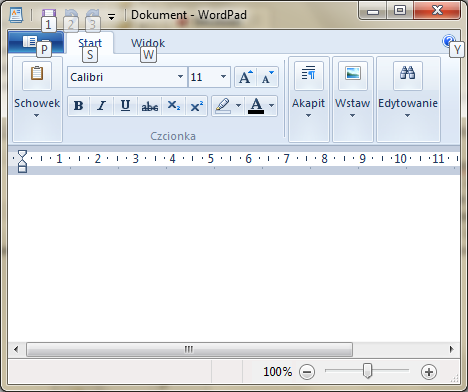Save document via Quick Access save icon

coord(49,14)
